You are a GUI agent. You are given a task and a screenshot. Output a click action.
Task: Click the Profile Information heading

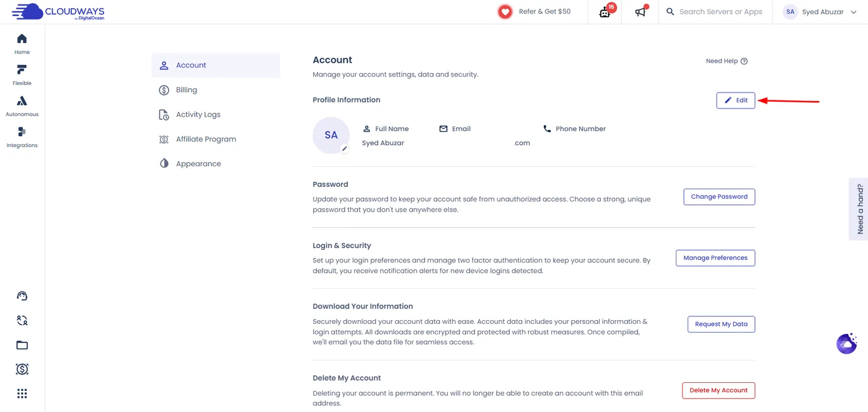[x=347, y=100]
